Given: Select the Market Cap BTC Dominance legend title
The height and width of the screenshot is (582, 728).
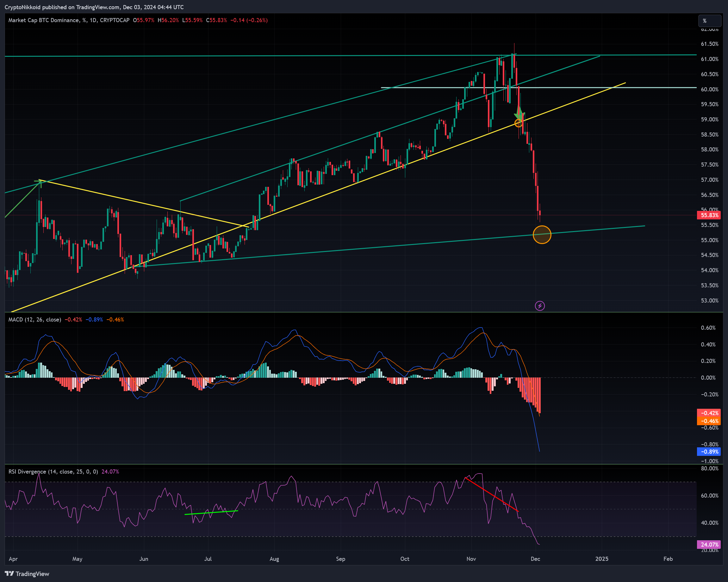Looking at the screenshot, I should pyautogui.click(x=69, y=20).
